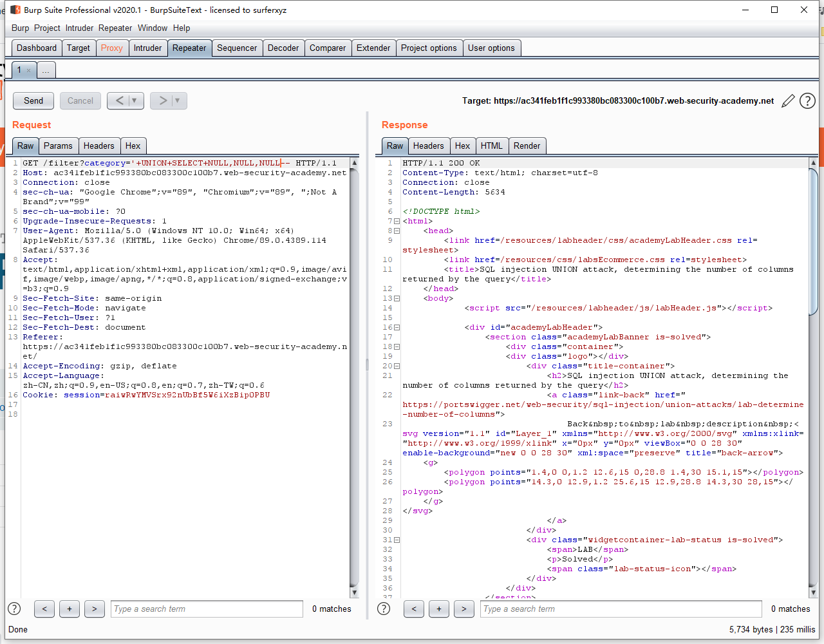Open the Project options tab
This screenshot has height=644, width=824.
[429, 48]
